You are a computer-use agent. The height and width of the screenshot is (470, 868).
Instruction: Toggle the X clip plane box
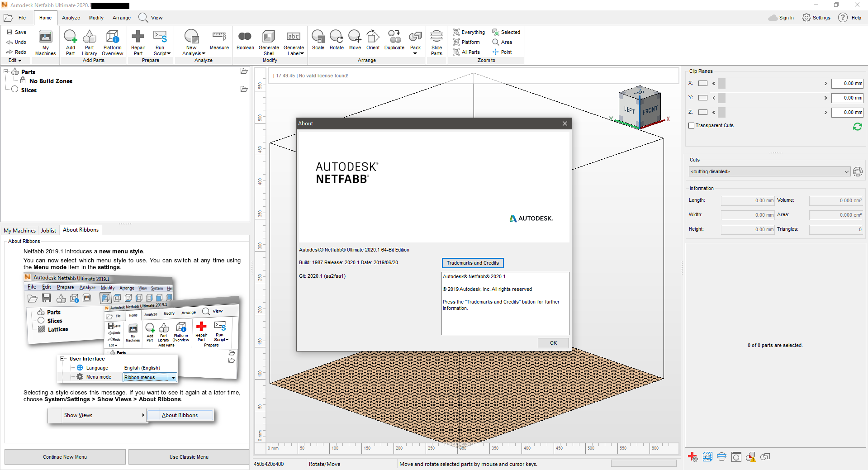[x=702, y=83]
